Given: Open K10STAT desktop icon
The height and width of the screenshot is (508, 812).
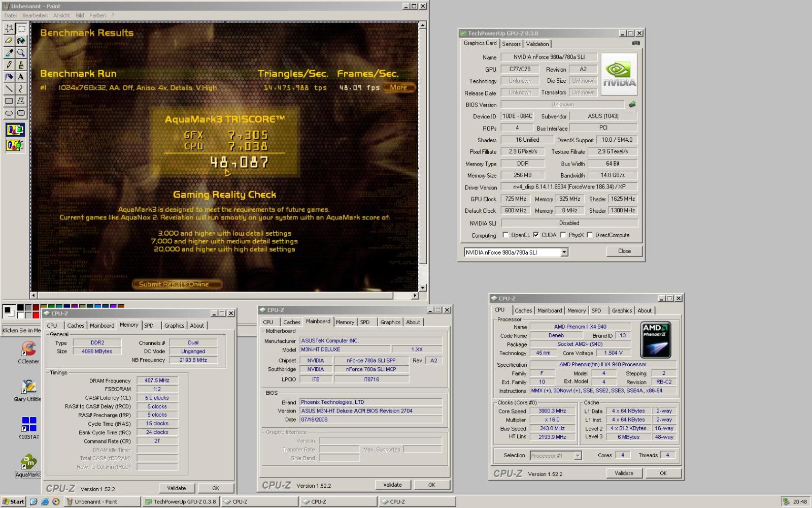Looking at the screenshot, I should pyautogui.click(x=28, y=428).
